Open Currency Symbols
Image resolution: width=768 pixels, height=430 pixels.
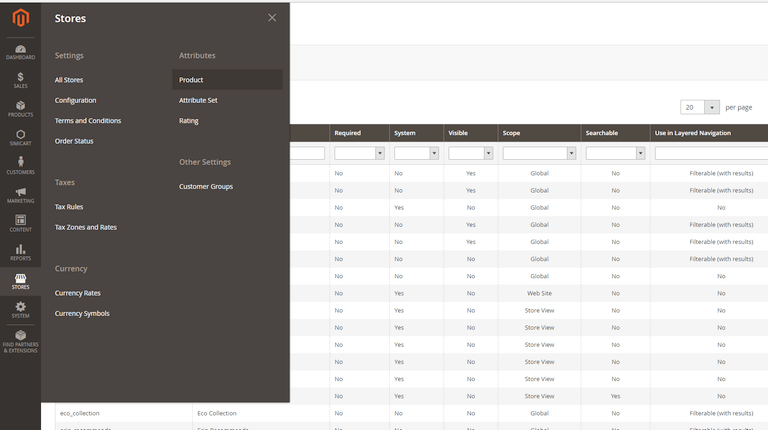pos(82,313)
